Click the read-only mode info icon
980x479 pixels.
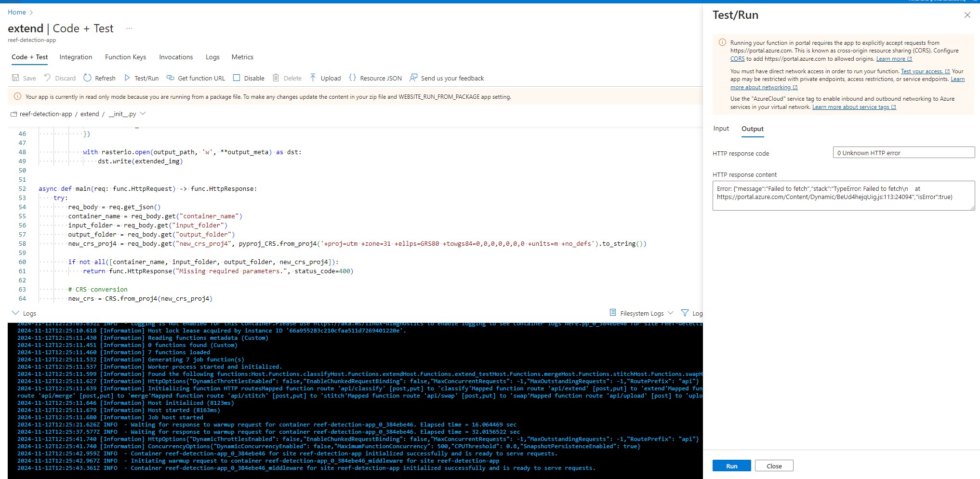17,96
